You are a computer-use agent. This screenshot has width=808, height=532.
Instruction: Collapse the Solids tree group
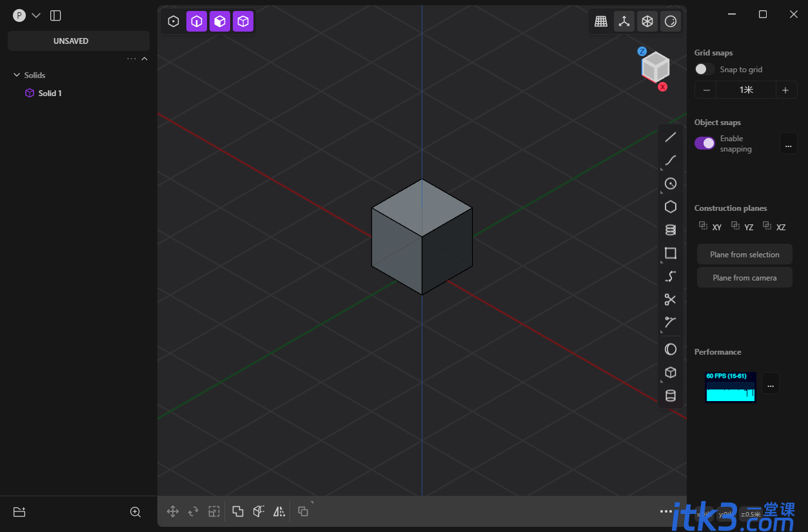pos(17,75)
